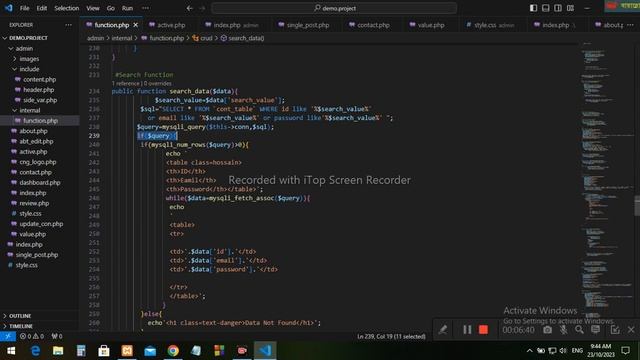The image size is (640, 360).
Task: Open the Selection menu
Action: pyautogui.click(x=67, y=8)
